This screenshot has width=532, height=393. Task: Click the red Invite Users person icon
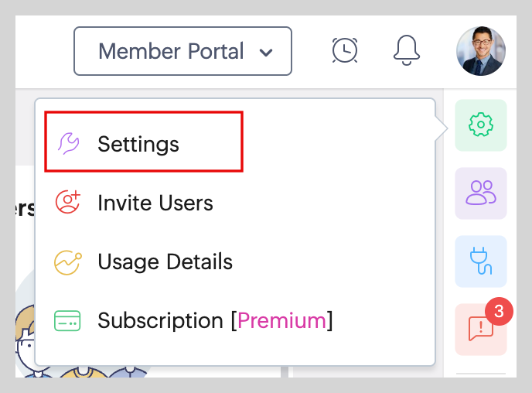[68, 203]
